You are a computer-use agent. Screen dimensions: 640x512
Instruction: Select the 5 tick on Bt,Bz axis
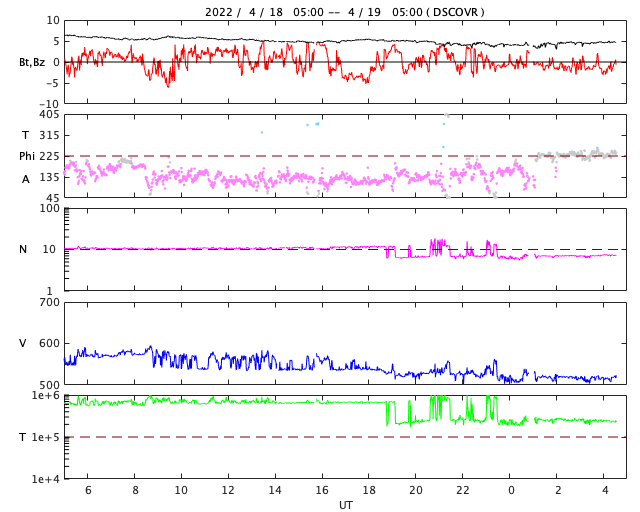click(x=56, y=41)
